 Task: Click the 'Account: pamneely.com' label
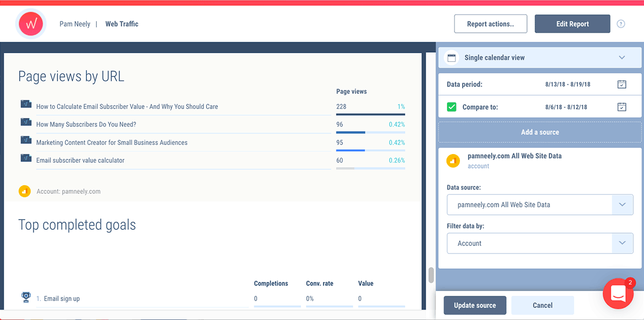click(69, 191)
